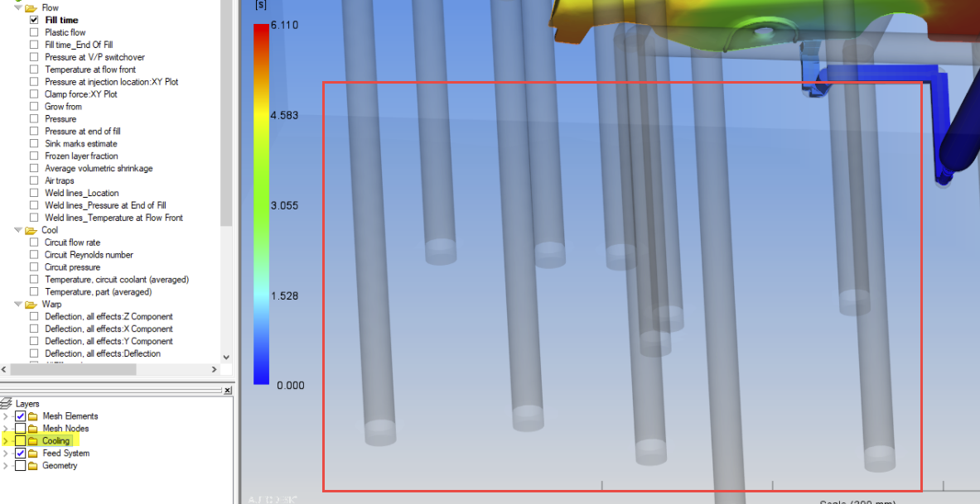This screenshot has height=504, width=980.
Task: Enable the Plastic flow result
Action: [x=32, y=31]
